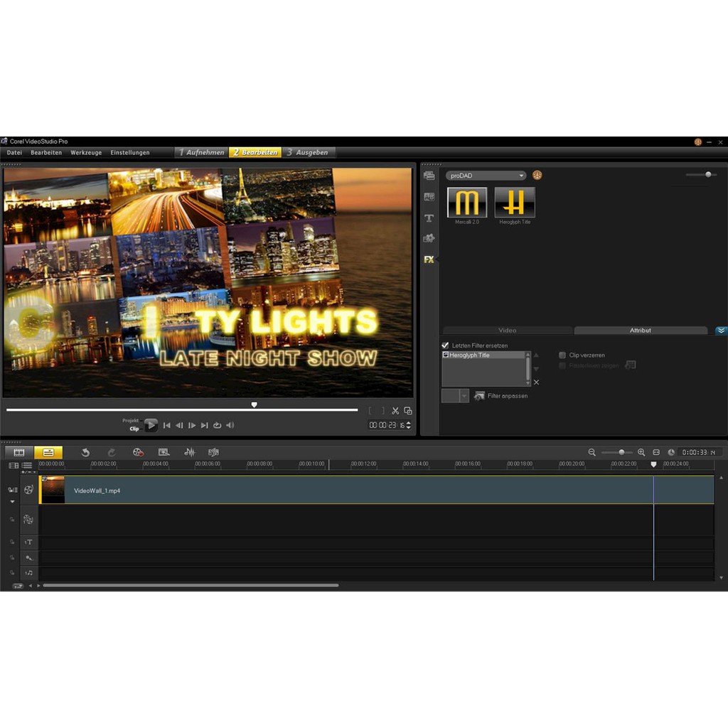Zoom in the timeline with plus magnifier

pos(641,452)
